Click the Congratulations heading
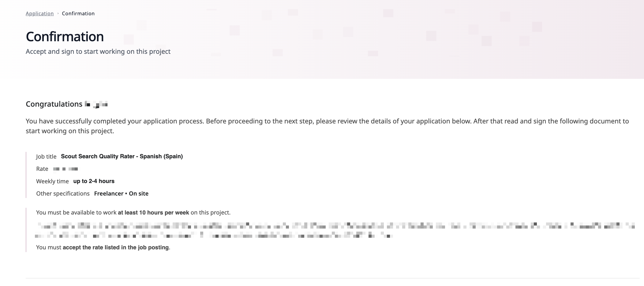 pyautogui.click(x=53, y=104)
